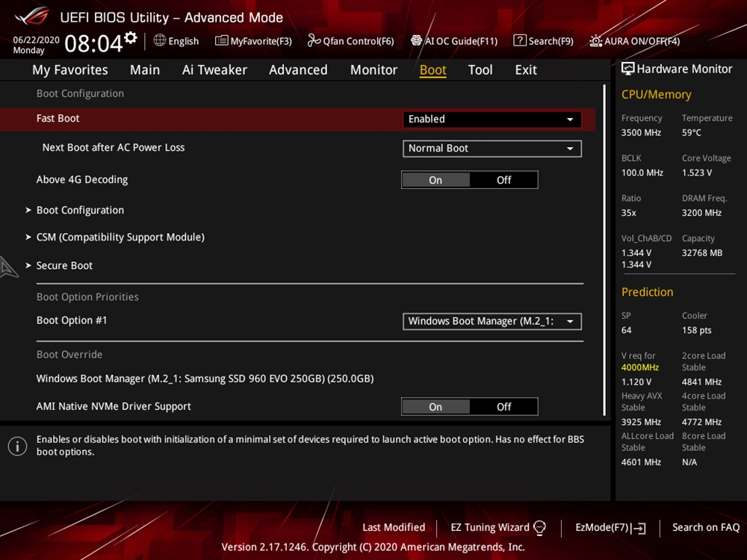The width and height of the screenshot is (747, 560).
Task: Click the Search question mark icon
Action: pos(519,40)
